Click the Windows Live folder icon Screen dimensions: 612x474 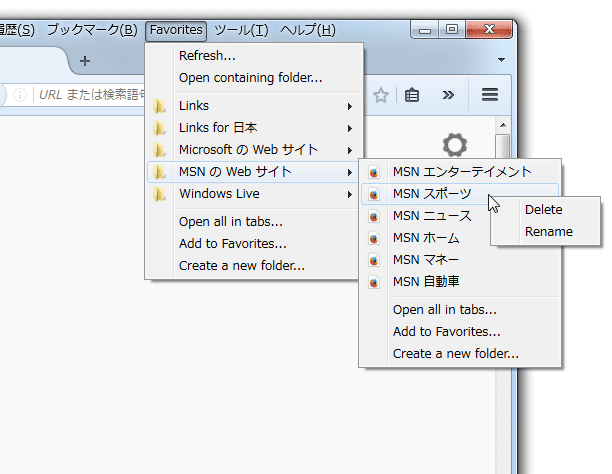tap(159, 194)
